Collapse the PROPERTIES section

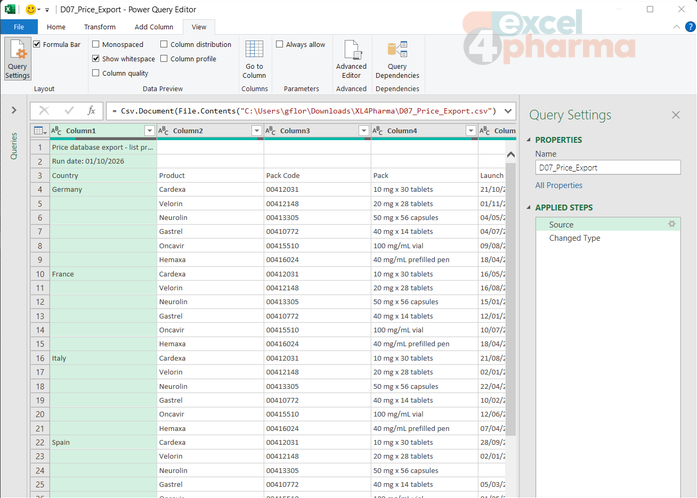529,140
